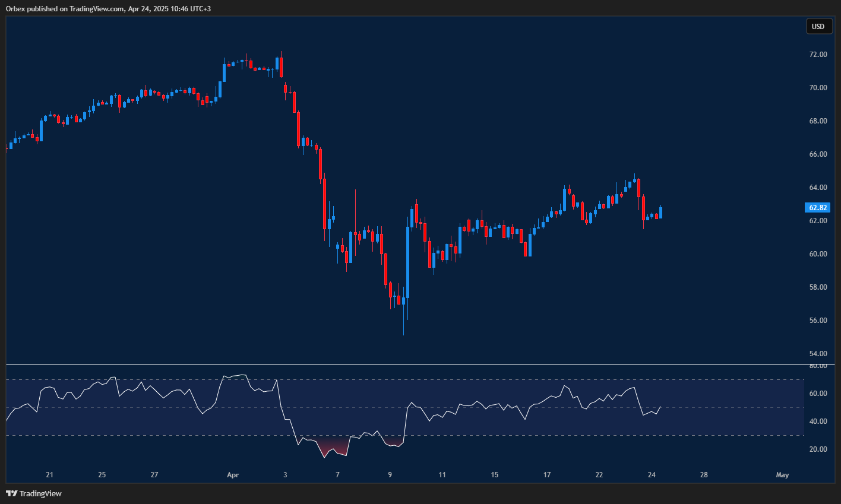Click the 60.00 level on the oscillator scale
The image size is (841, 504).
[818, 394]
